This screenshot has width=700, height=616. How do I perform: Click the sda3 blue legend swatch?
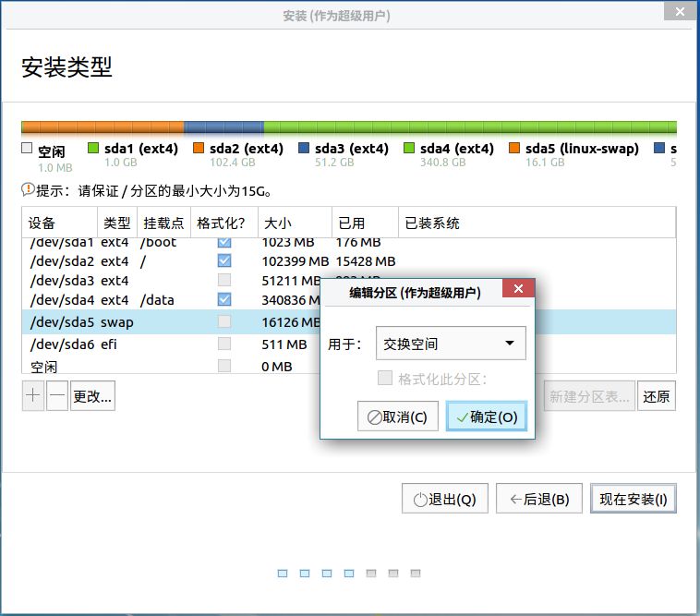[304, 148]
